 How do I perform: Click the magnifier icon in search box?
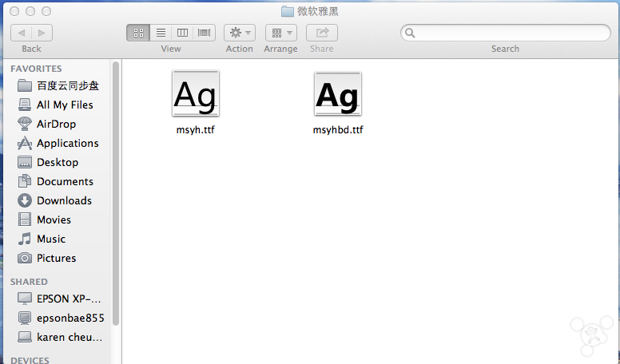[x=410, y=33]
